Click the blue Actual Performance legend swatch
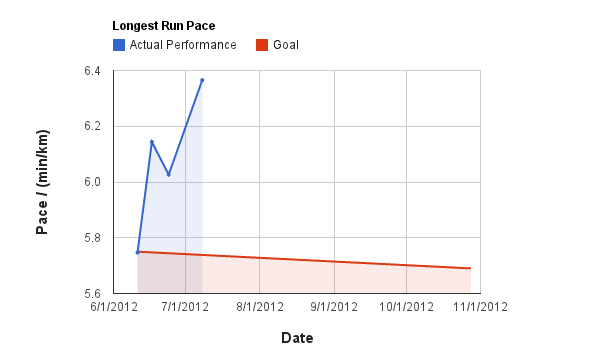 click(119, 45)
